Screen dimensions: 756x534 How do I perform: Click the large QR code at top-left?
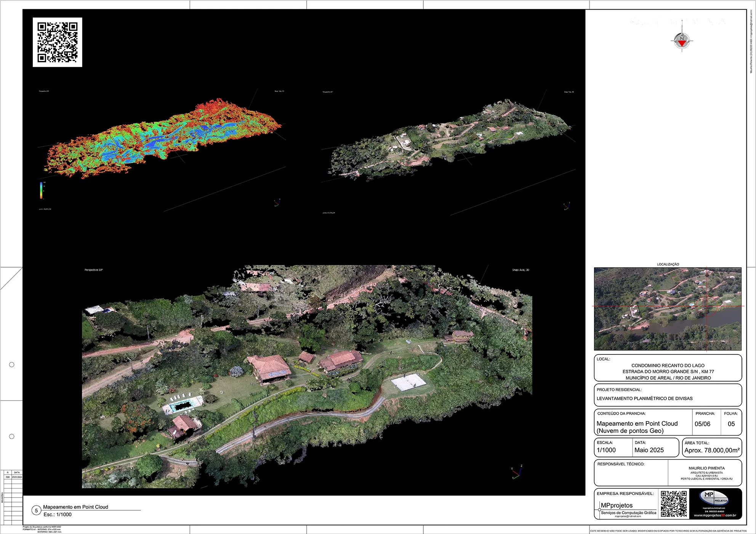point(58,42)
